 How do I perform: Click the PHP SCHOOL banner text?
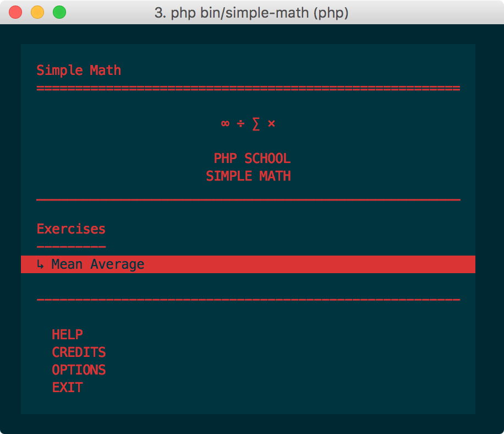click(253, 158)
